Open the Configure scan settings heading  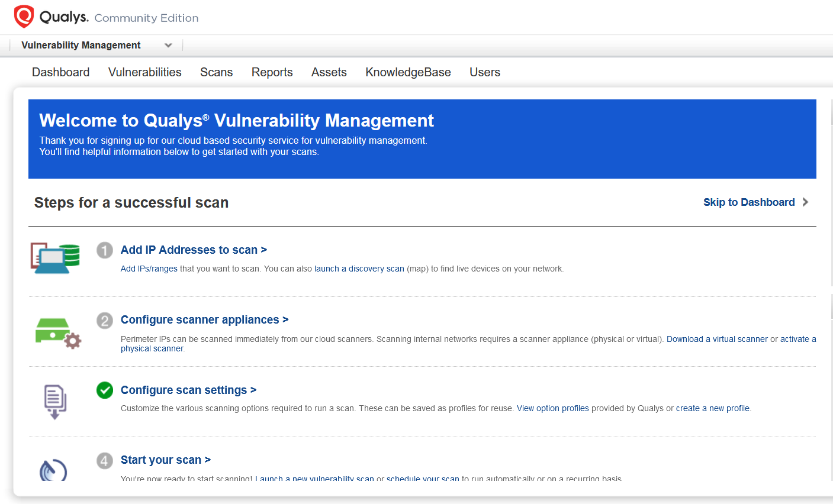point(188,390)
